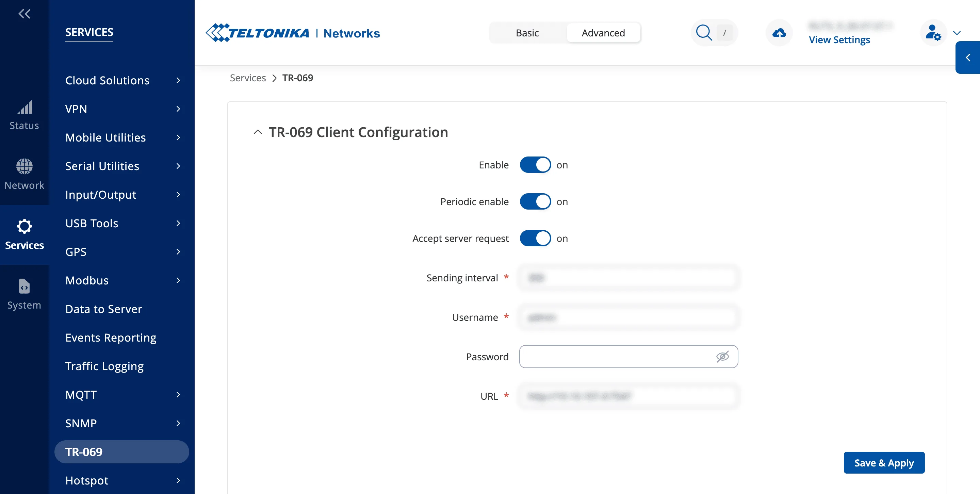
Task: Click the slash shortcut key badge
Action: pyautogui.click(x=724, y=33)
